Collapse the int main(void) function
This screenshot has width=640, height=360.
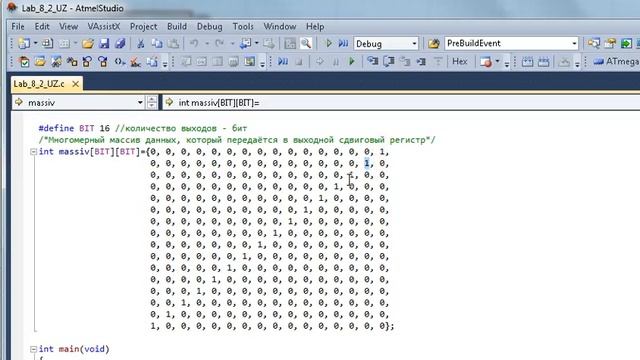(x=33, y=349)
